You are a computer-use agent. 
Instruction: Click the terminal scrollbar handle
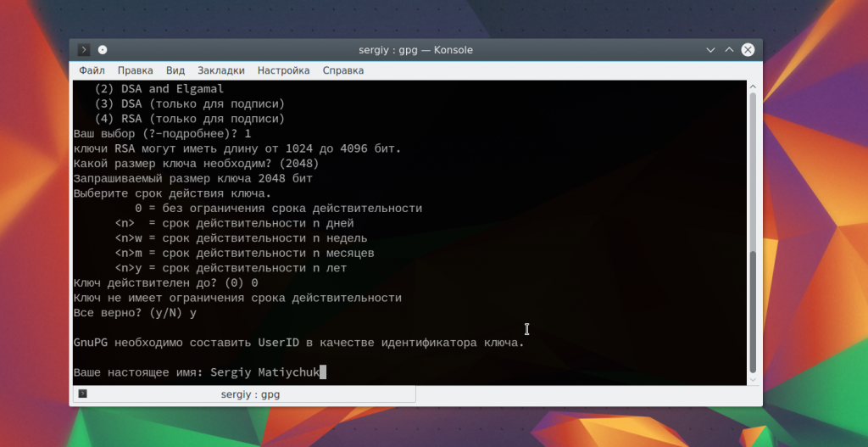tap(754, 310)
